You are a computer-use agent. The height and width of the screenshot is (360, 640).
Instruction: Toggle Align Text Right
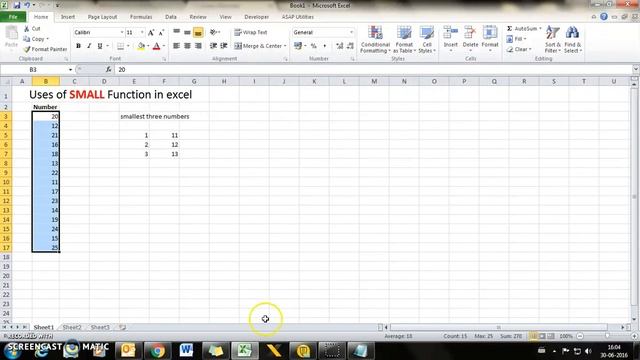click(x=198, y=46)
